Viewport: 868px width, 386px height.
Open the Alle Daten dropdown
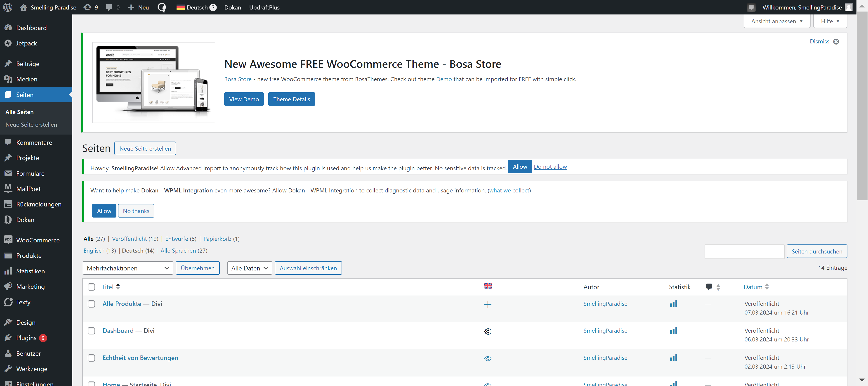249,268
